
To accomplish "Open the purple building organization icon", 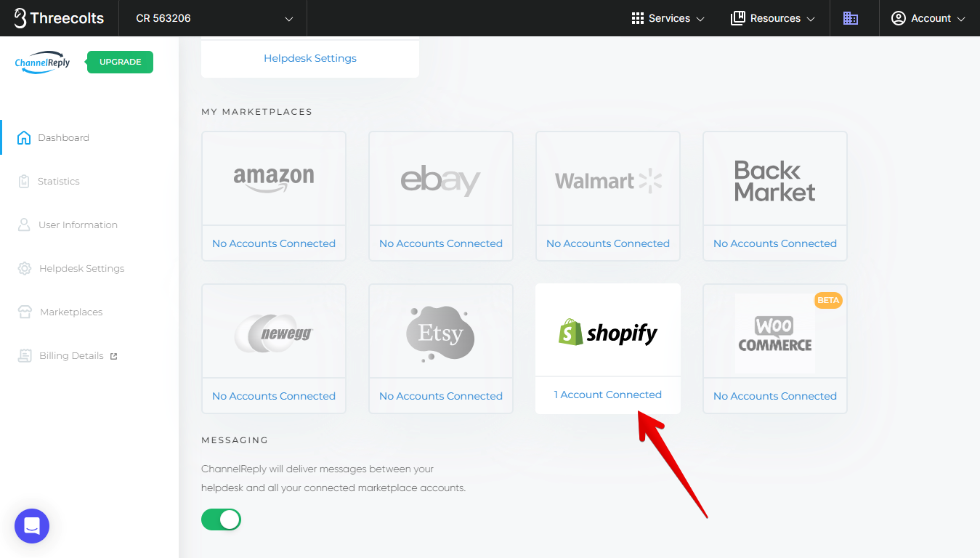I will click(x=851, y=18).
